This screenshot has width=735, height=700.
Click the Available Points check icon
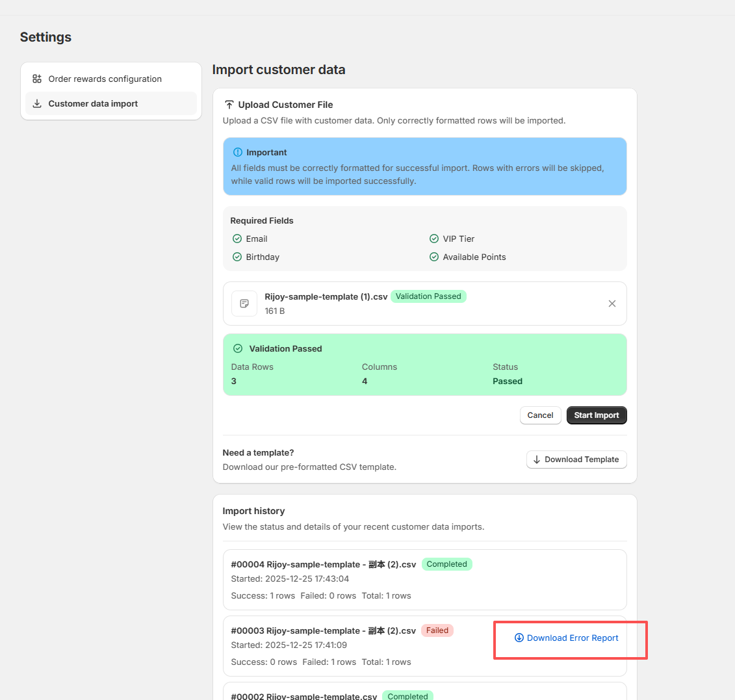434,257
